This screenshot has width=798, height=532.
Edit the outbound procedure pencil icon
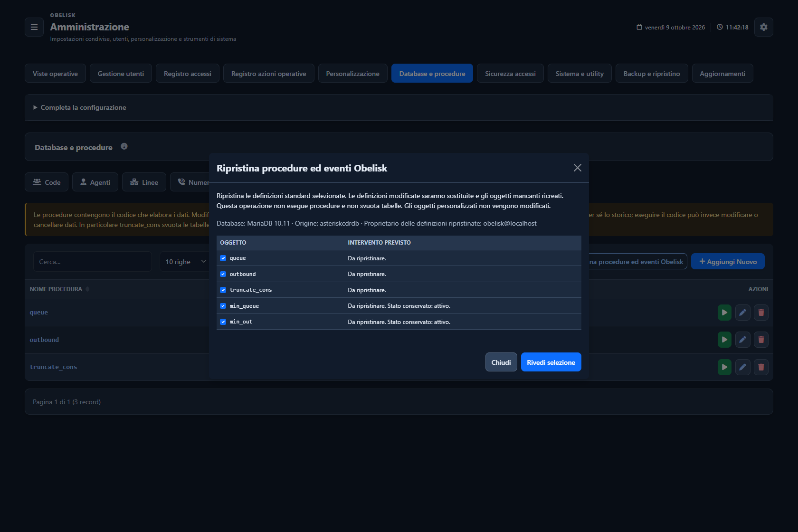pos(743,340)
